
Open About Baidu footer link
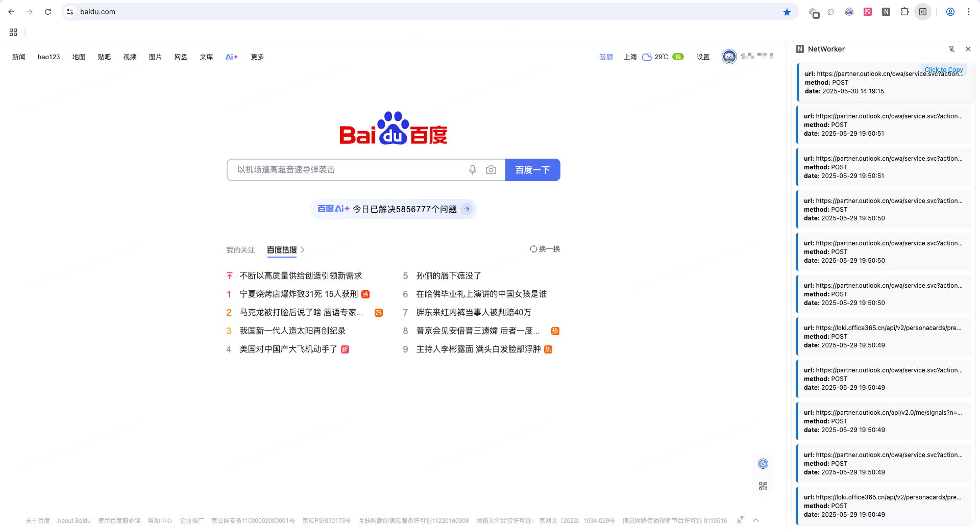tap(74, 521)
